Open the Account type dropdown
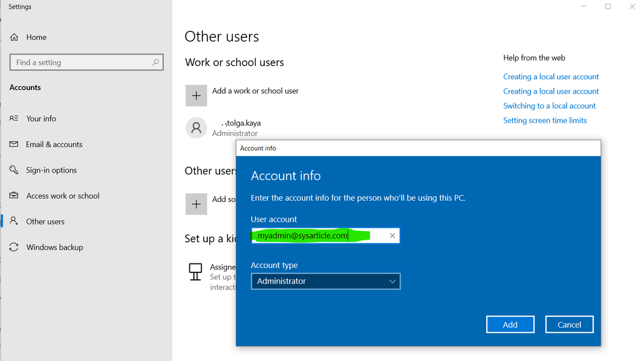 coord(326,281)
